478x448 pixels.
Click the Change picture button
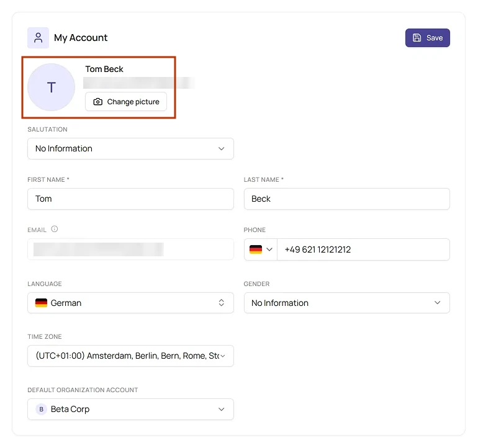click(x=126, y=102)
